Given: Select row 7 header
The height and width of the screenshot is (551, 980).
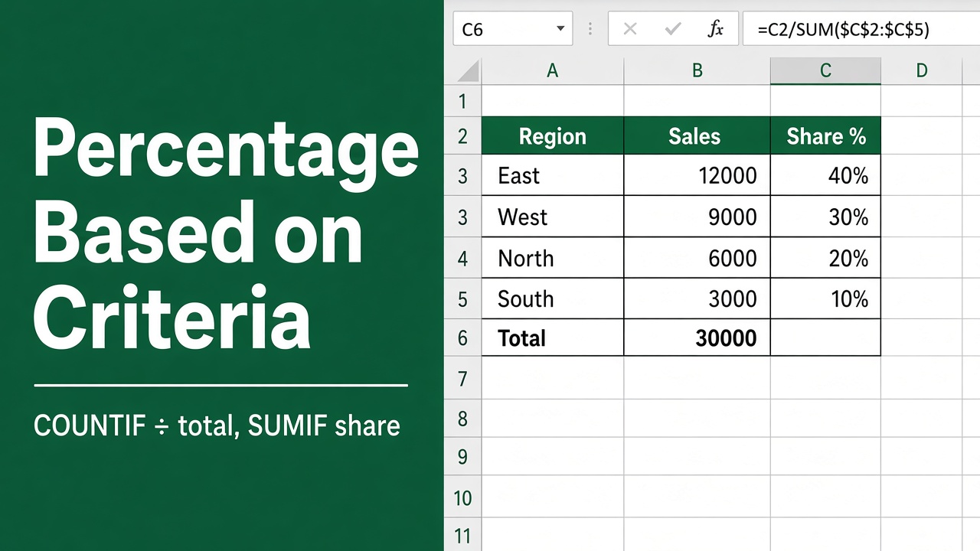Looking at the screenshot, I should (x=462, y=378).
